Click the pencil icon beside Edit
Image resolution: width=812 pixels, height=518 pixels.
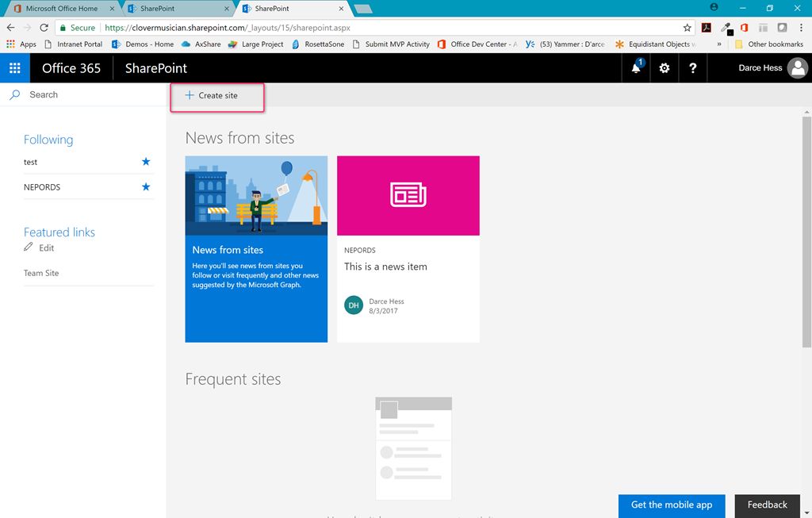tap(29, 247)
